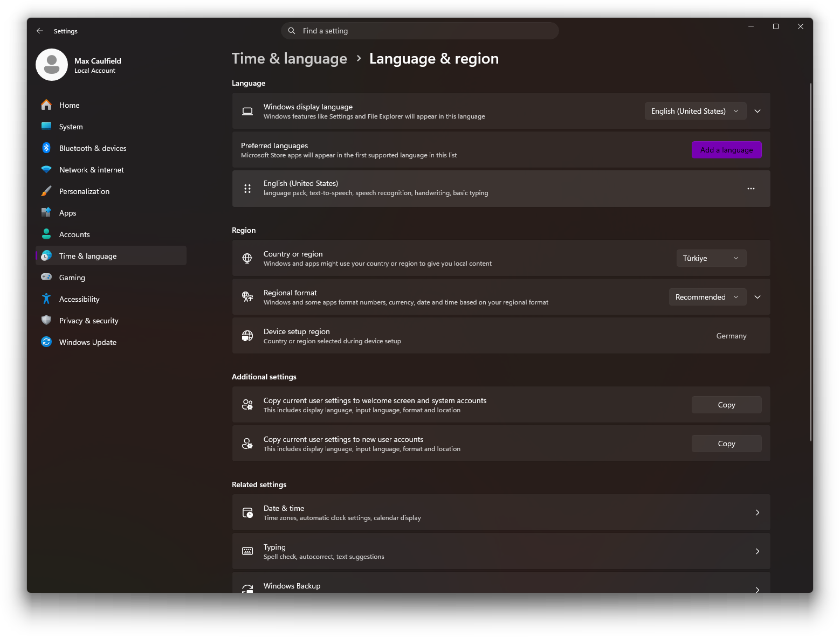Viewport: 840px width, 637px height.
Task: Click the Gaming controller icon in sidebar
Action: (46, 277)
